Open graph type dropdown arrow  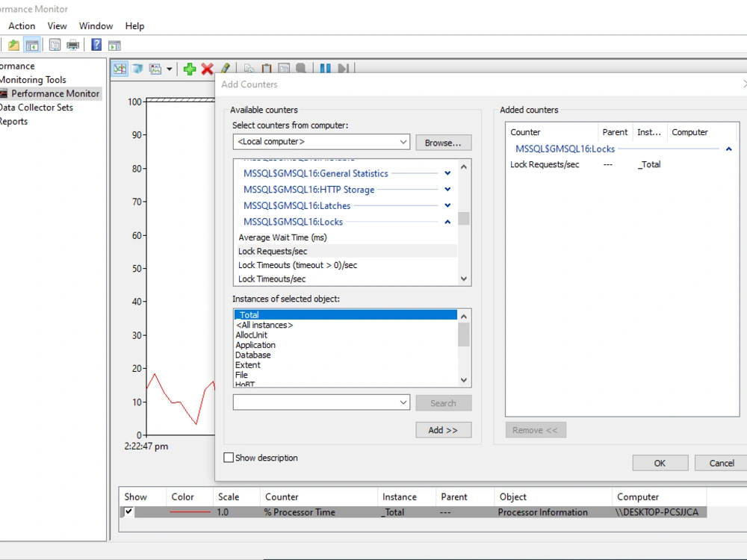click(x=169, y=69)
